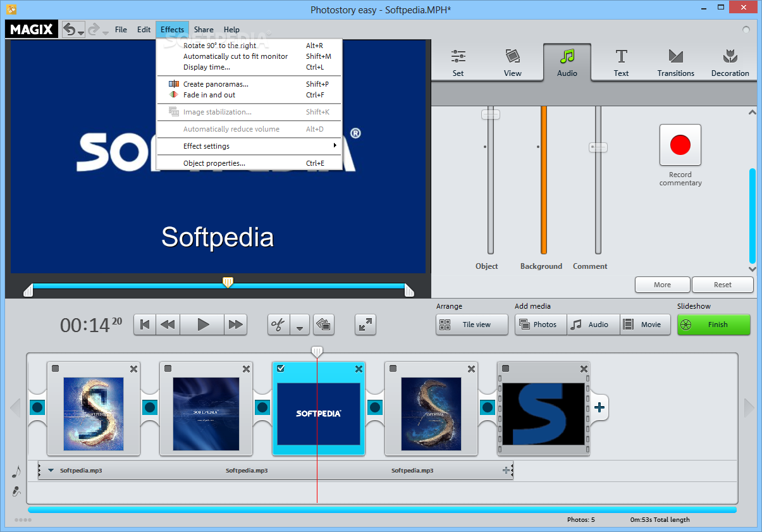Switch to Tile view
This screenshot has height=532, width=762.
point(472,325)
